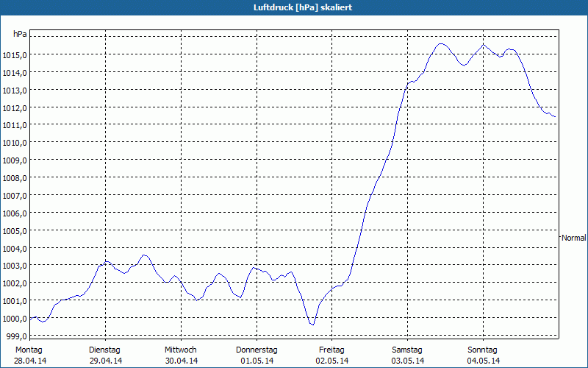
Task: Click the '1006,0' axis value
Action: (15, 213)
